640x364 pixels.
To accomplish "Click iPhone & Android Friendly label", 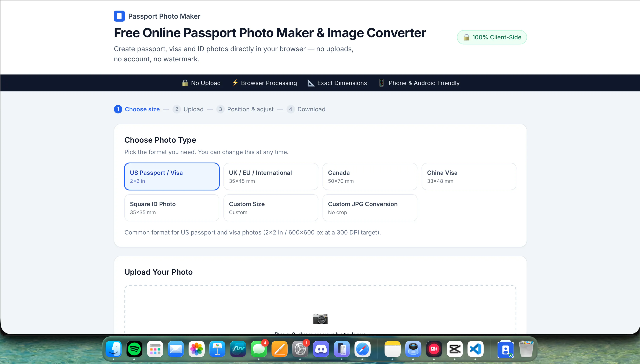I will pos(423,83).
